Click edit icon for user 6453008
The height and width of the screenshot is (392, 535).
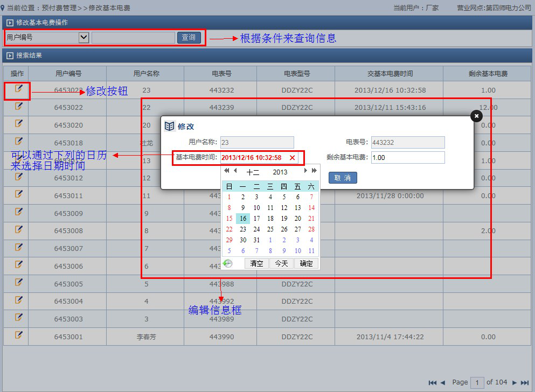pos(18,230)
